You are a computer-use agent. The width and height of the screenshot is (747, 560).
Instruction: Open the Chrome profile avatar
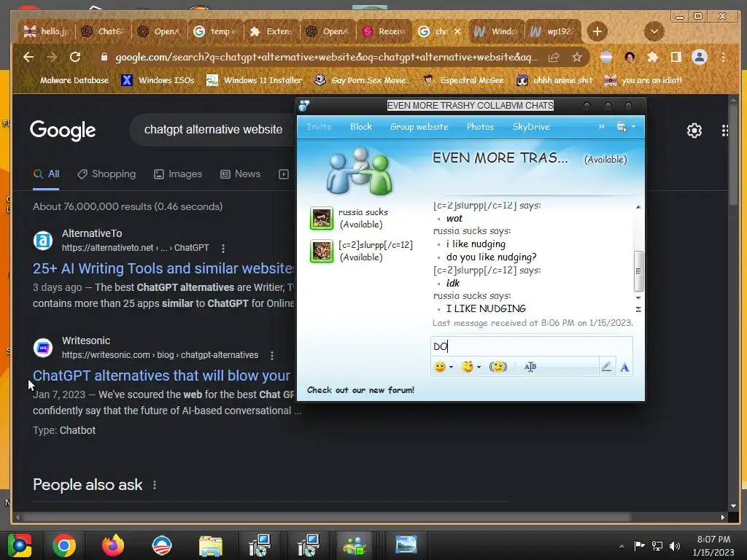pos(700,57)
